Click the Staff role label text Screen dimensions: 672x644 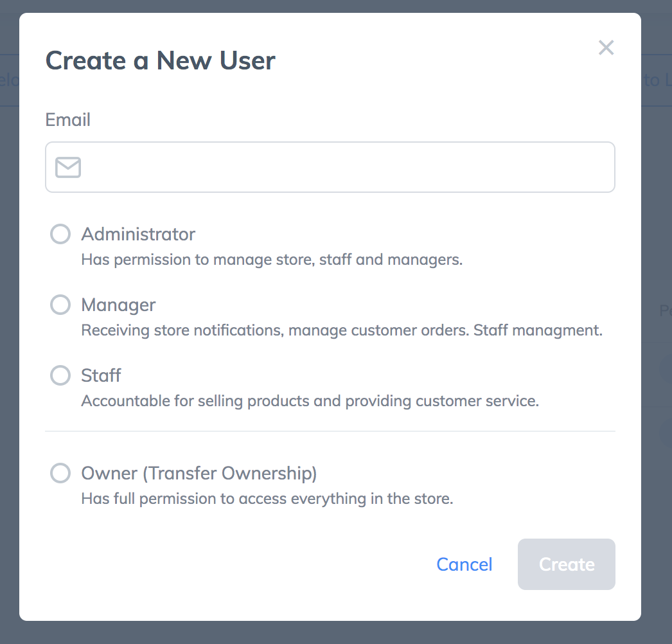pos(101,375)
